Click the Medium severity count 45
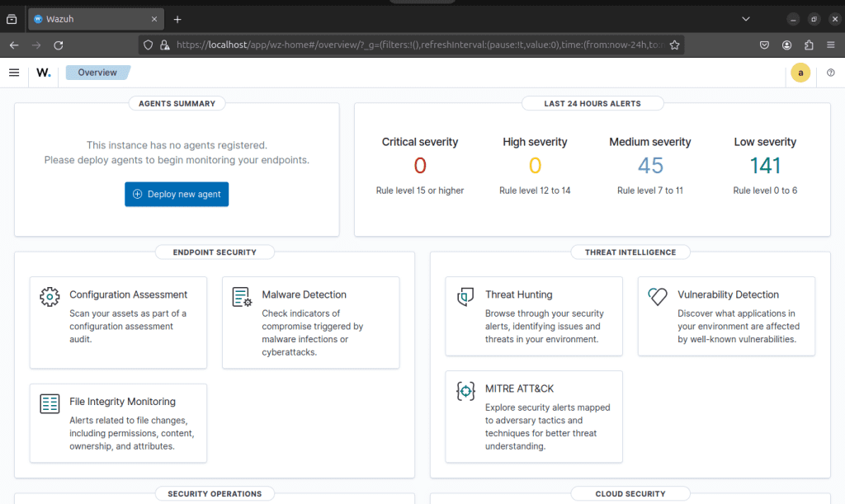This screenshot has height=504, width=845. pyautogui.click(x=650, y=166)
